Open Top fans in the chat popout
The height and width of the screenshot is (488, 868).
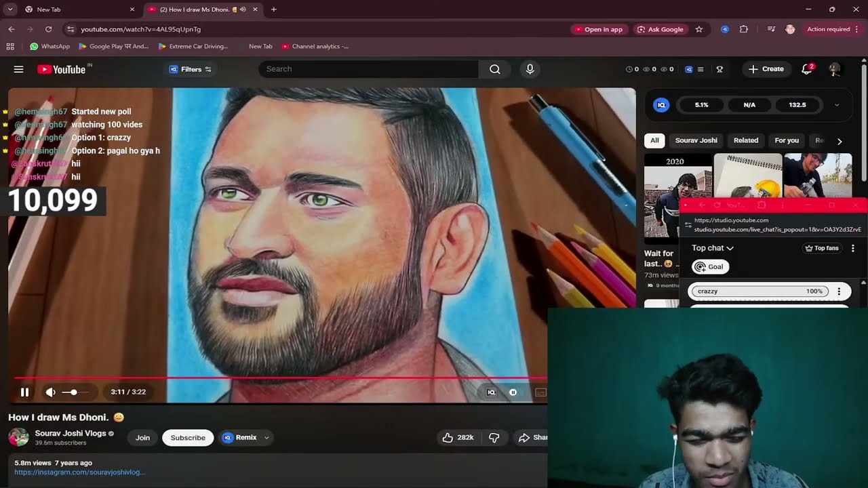pyautogui.click(x=822, y=248)
